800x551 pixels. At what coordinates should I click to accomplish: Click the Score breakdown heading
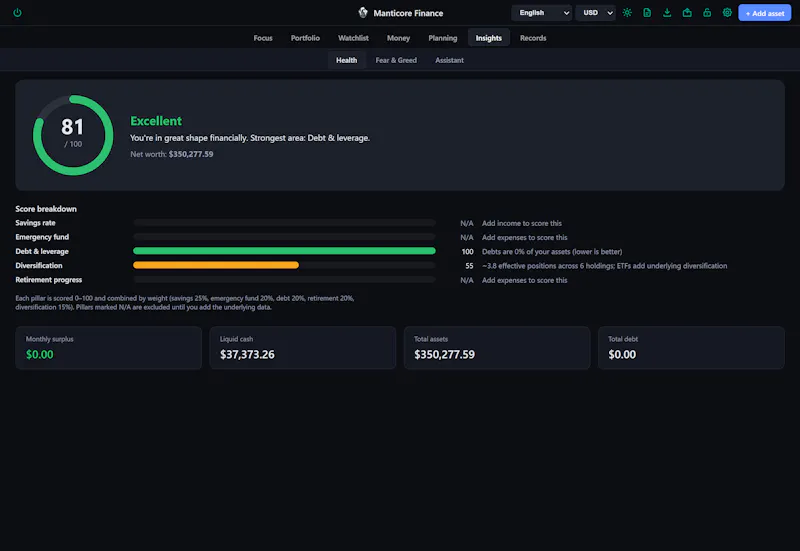46,209
